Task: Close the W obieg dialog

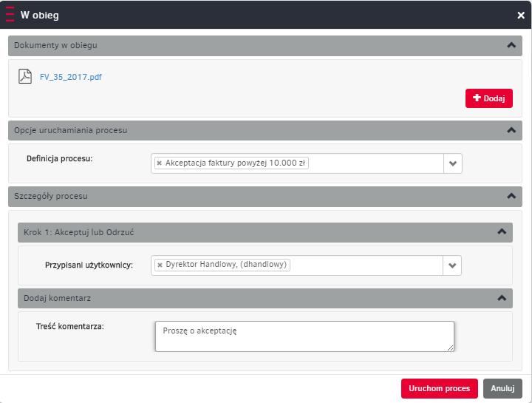Action: 521,16
